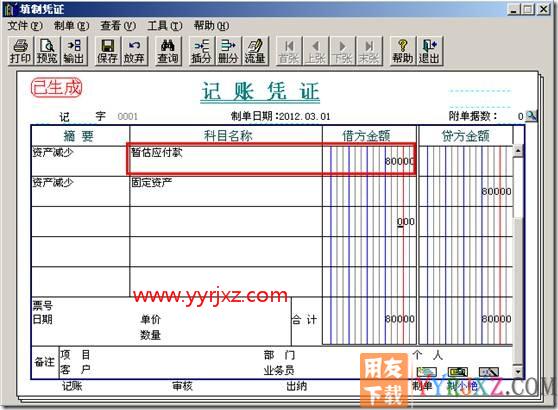Screen dimensions: 558x410
Task: Click the 票号 label
Action: click(x=43, y=305)
